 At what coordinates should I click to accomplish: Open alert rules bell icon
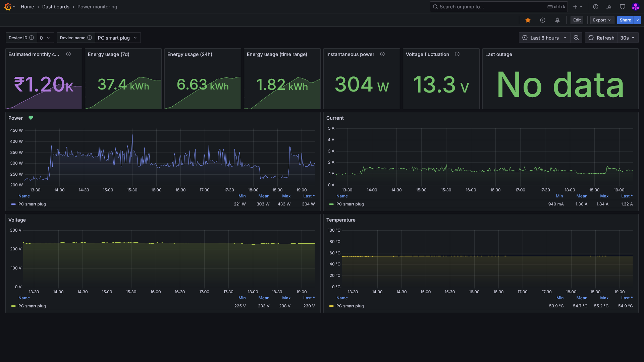click(x=557, y=20)
